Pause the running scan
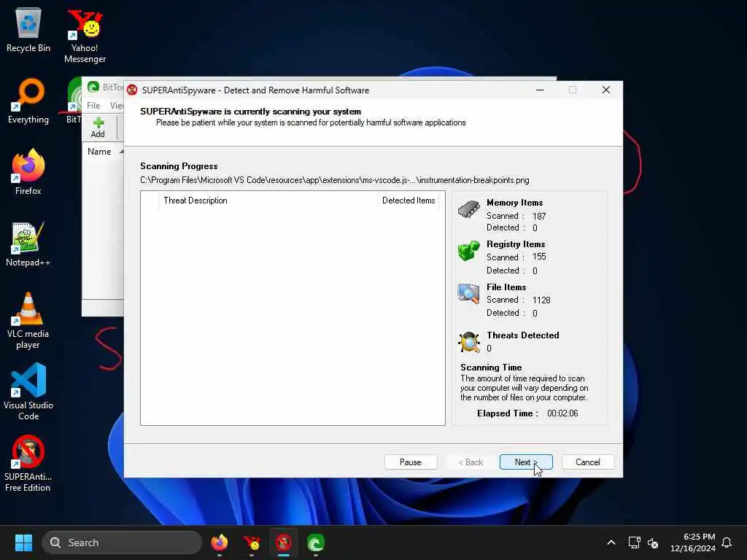This screenshot has width=747, height=560. [411, 462]
